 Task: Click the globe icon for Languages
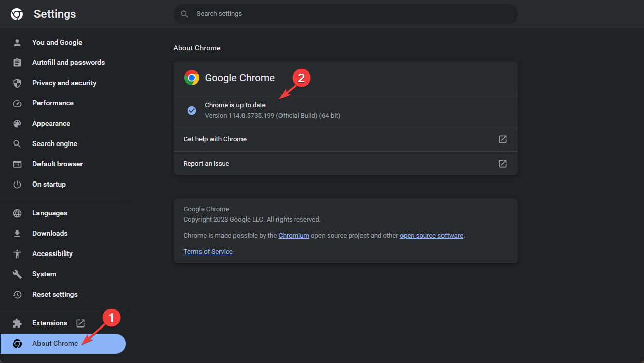coord(17,213)
